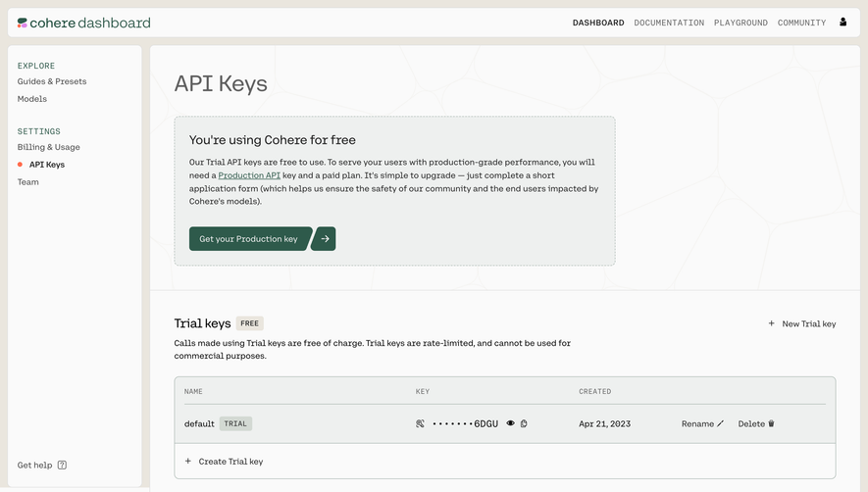Click the plus icon beside Create Trial key
868x492 pixels.
point(188,461)
